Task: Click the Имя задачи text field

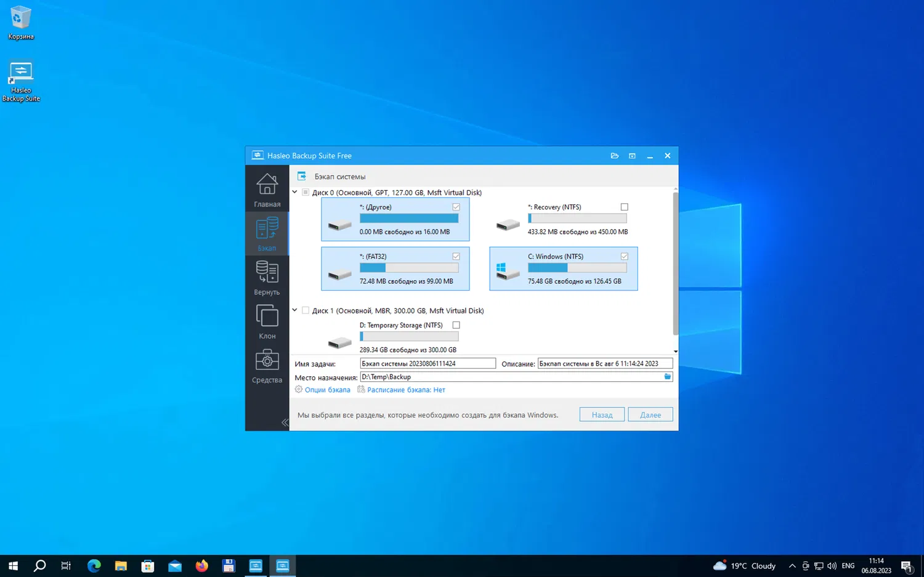Action: coord(428,364)
